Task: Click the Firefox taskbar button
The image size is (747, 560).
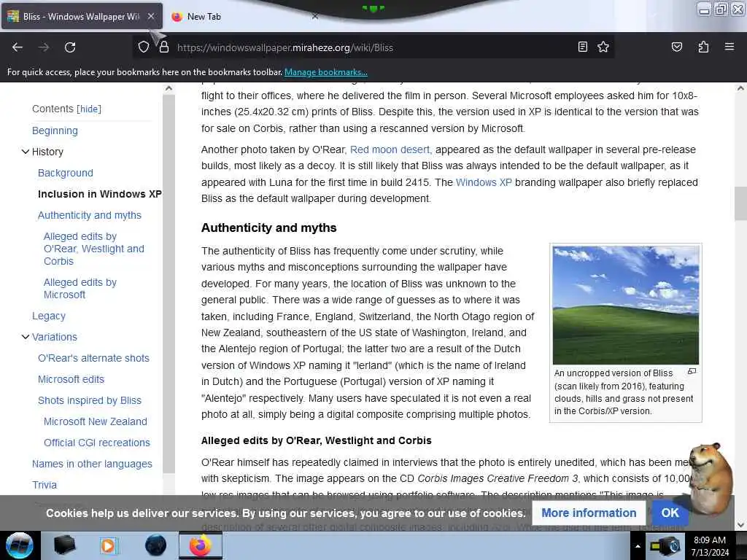Action: click(x=201, y=545)
